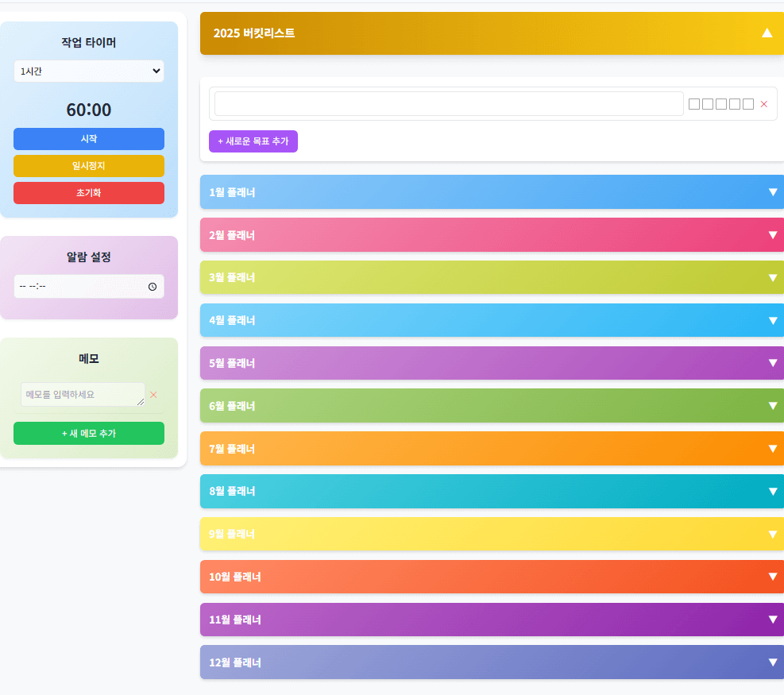The width and height of the screenshot is (784, 695).
Task: Expand the 9월 플래너 arrow
Action: [773, 535]
